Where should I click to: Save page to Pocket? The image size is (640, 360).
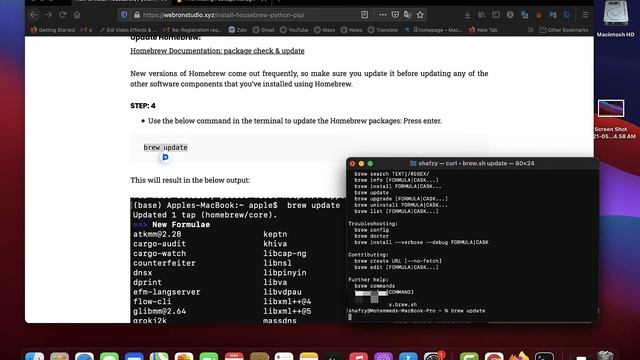[395, 15]
